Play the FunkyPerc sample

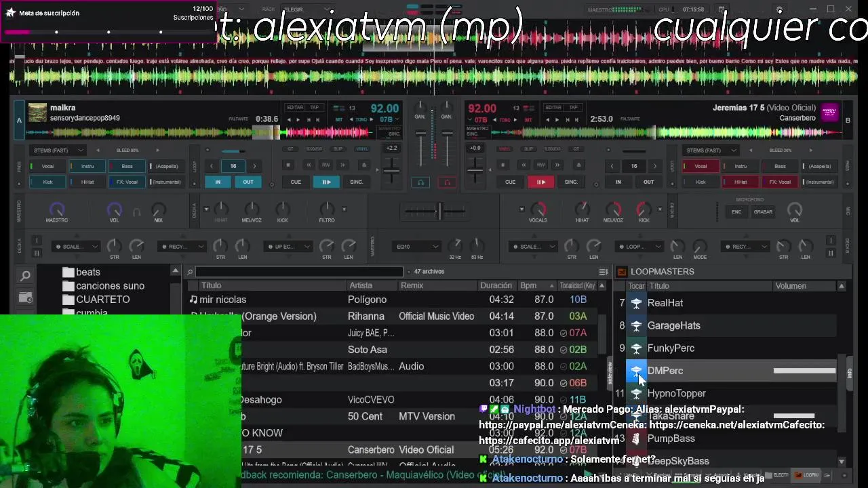pyautogui.click(x=636, y=348)
